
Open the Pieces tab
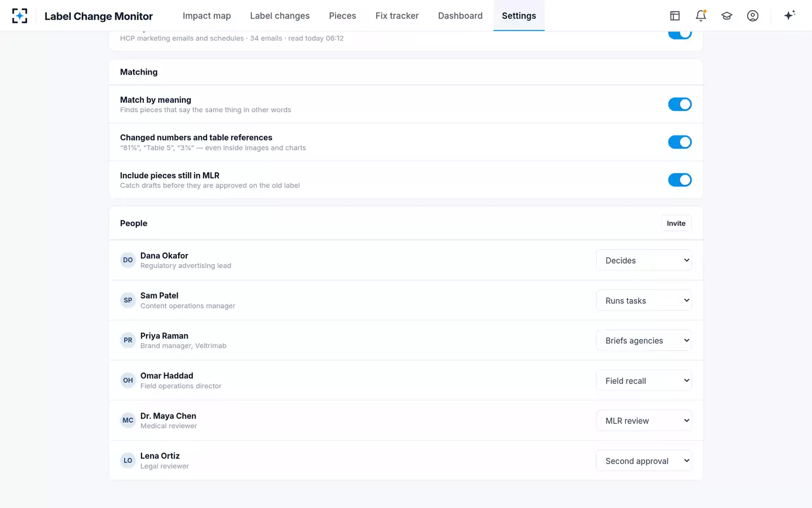pyautogui.click(x=342, y=16)
